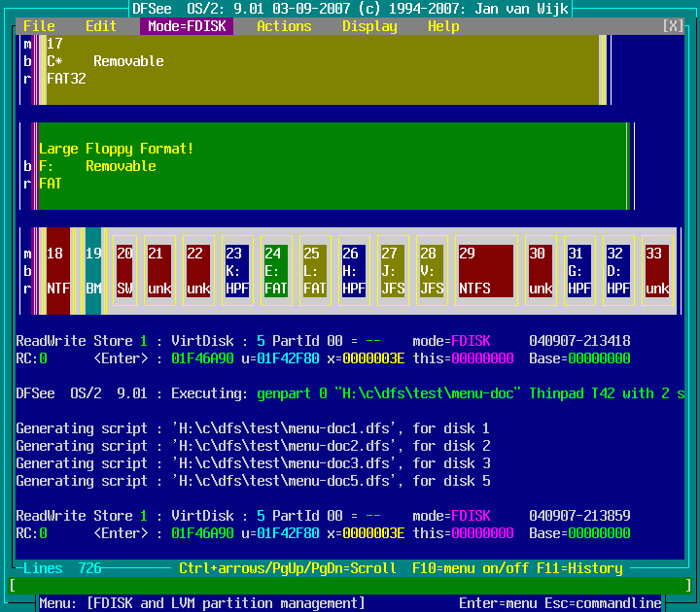Select partition 33 unk block

(x=657, y=271)
